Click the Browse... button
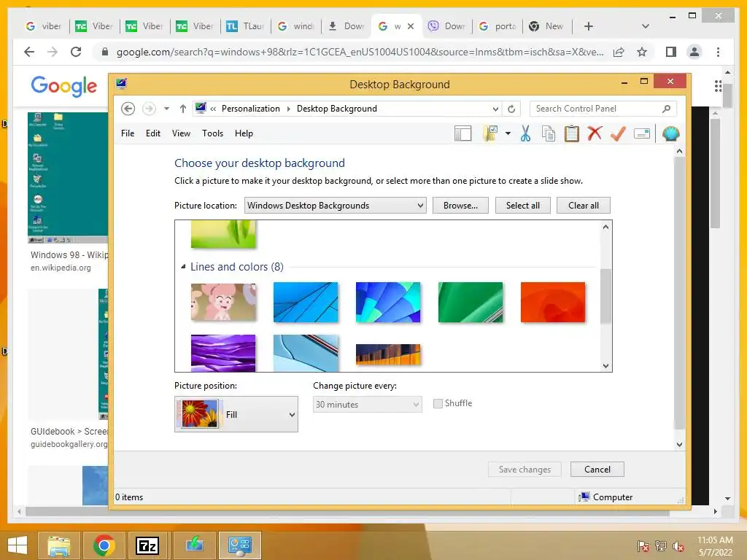747x560 pixels. pos(460,205)
